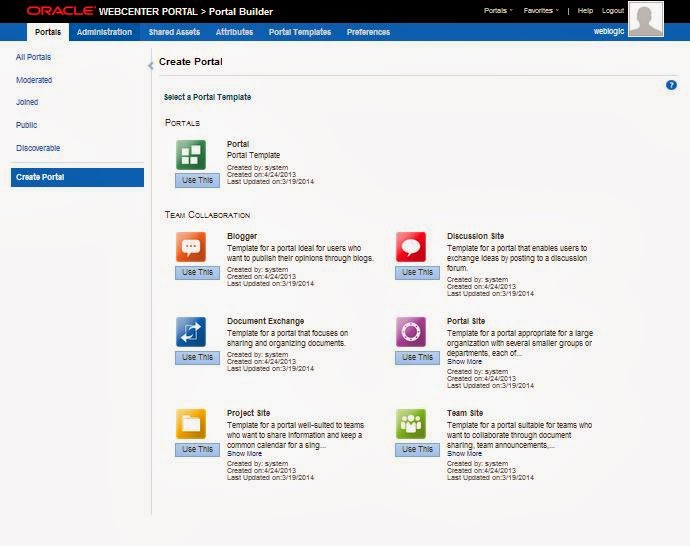Image resolution: width=690 pixels, height=546 pixels.
Task: Click the Team Collaboration section heading
Action: [x=207, y=215]
